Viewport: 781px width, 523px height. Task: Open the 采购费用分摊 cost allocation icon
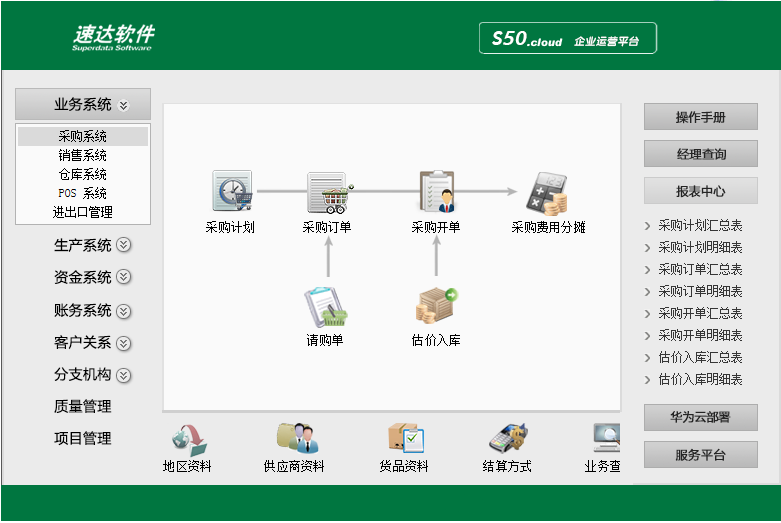pos(547,193)
